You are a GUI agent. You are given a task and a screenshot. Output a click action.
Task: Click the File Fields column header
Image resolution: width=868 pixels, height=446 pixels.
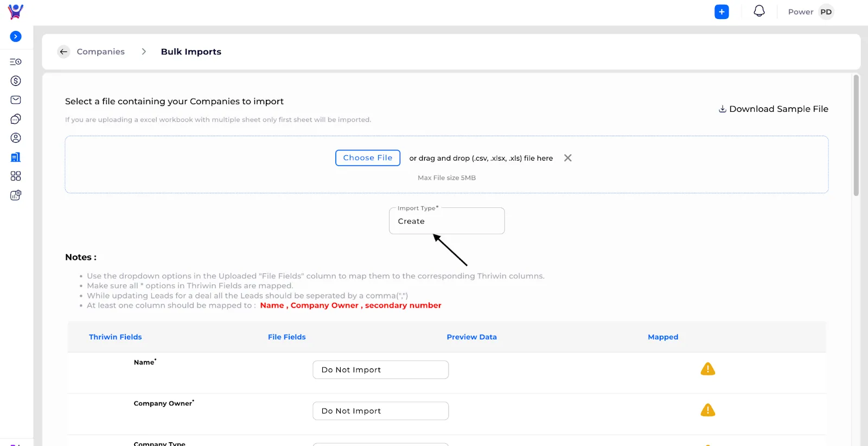pos(286,337)
